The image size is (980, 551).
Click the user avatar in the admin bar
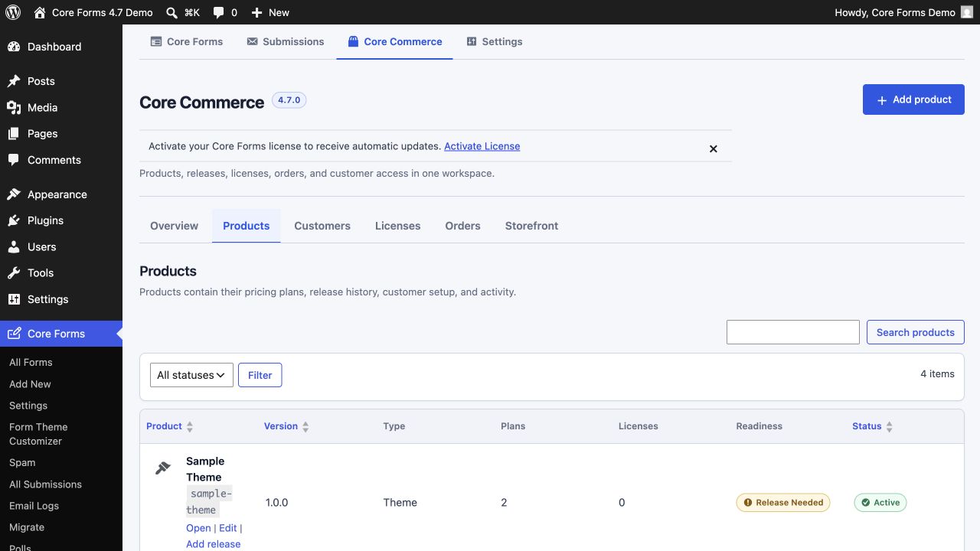[x=967, y=12]
